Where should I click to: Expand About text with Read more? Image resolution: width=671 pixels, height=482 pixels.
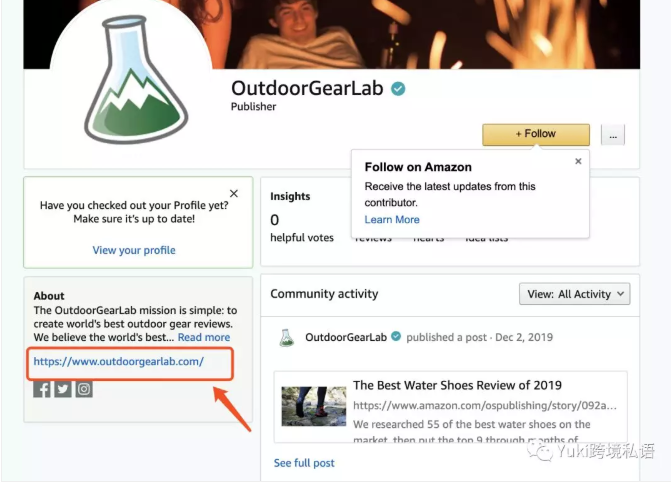coord(204,338)
